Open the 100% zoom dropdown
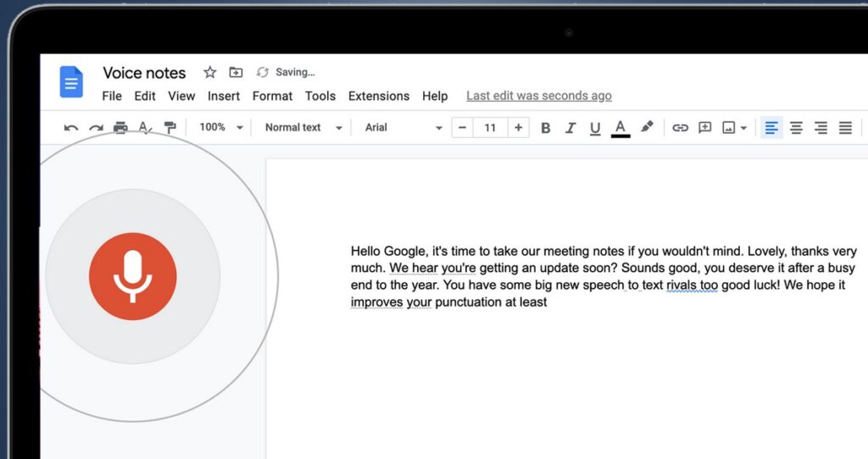 pos(220,128)
